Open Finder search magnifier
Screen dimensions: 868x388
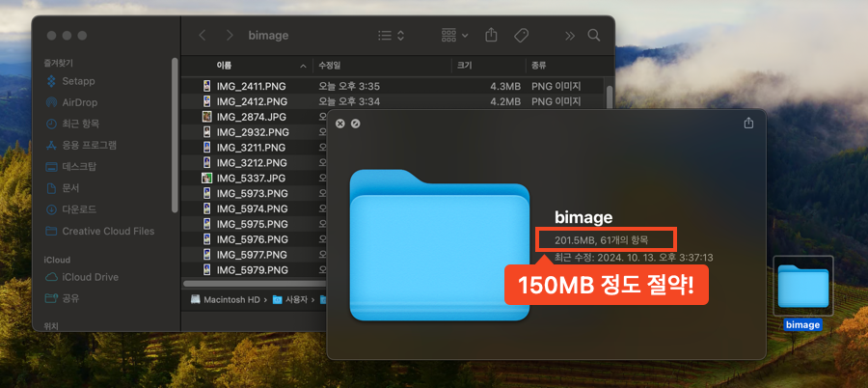(x=594, y=36)
